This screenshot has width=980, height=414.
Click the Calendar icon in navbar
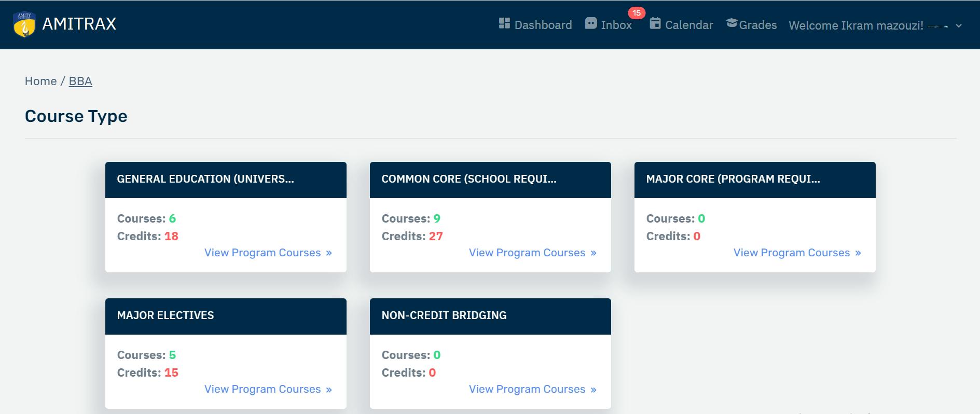point(655,23)
